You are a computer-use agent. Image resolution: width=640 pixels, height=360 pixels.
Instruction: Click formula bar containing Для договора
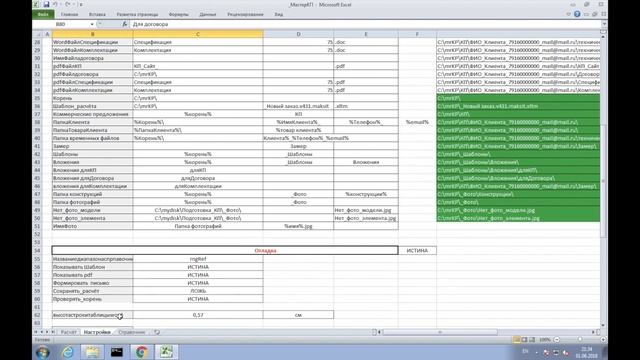tap(365, 24)
